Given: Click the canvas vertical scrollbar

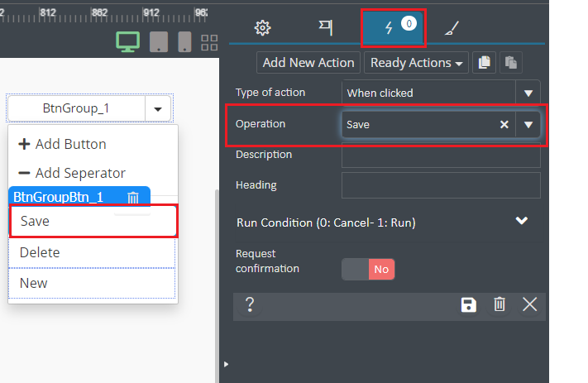Looking at the screenshot, I should (x=217, y=285).
